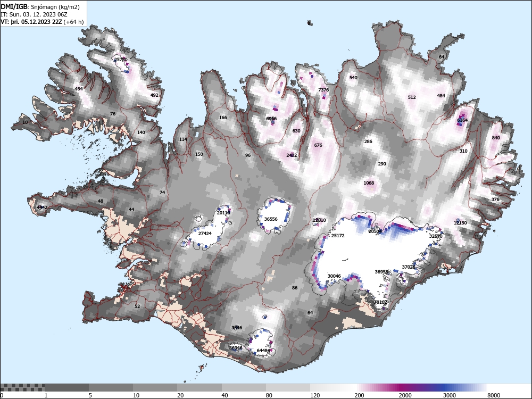Click the map value 310

pyautogui.click(x=463, y=151)
